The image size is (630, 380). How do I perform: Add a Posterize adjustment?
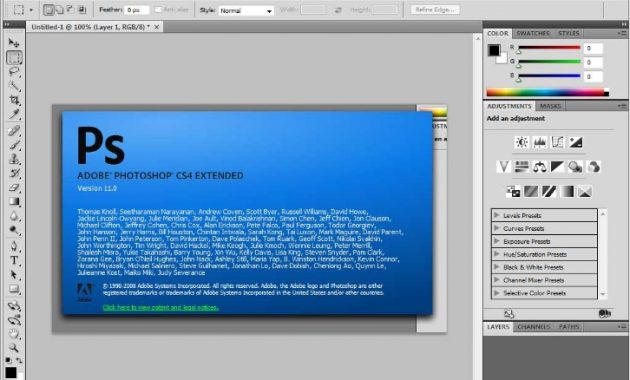tap(531, 191)
